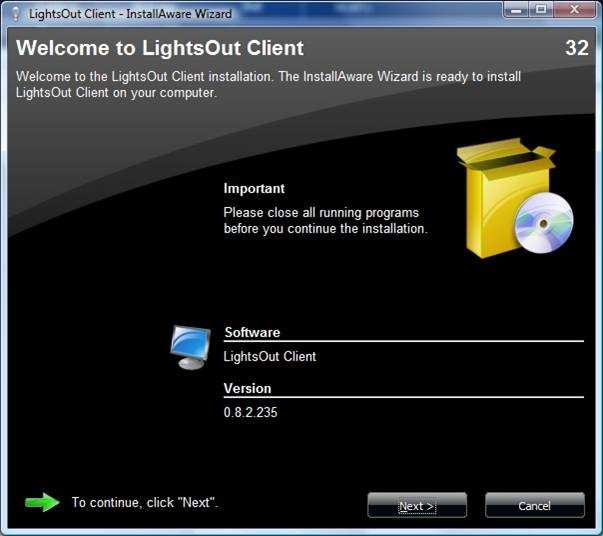The height and width of the screenshot is (536, 603).
Task: Click the yellow software box icon
Action: pyautogui.click(x=515, y=198)
